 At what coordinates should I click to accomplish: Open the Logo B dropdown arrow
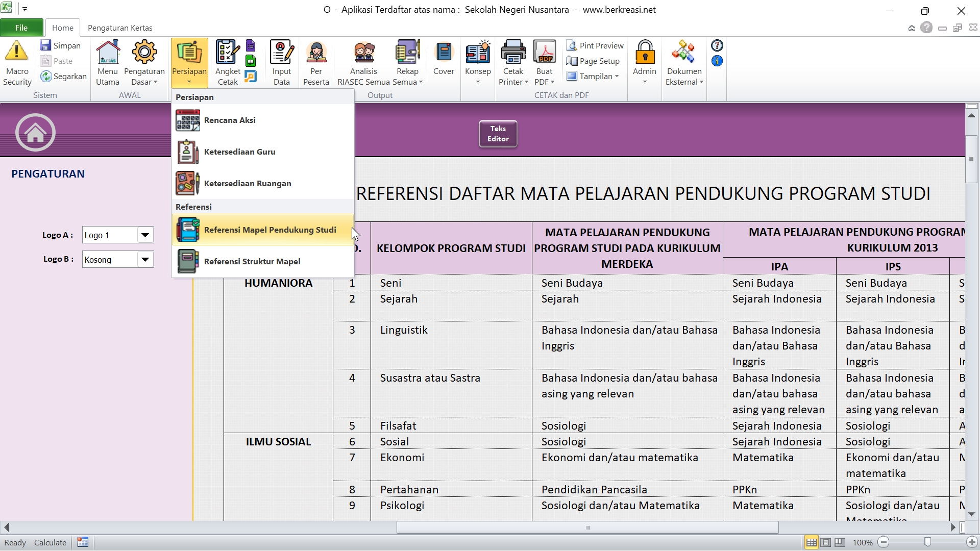tap(145, 260)
